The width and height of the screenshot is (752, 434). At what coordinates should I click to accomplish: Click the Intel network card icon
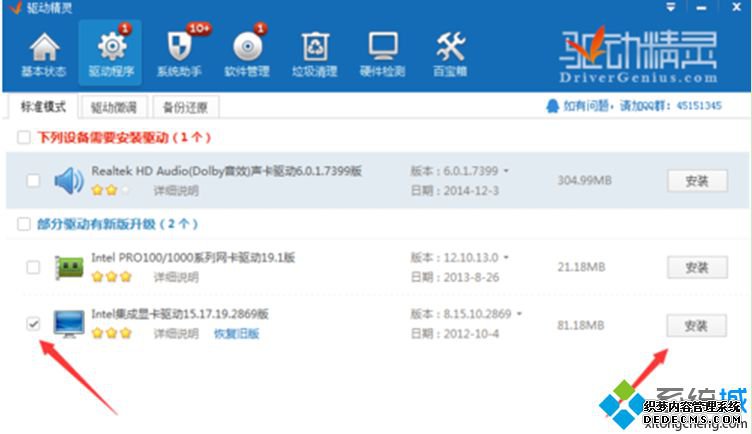(x=69, y=267)
